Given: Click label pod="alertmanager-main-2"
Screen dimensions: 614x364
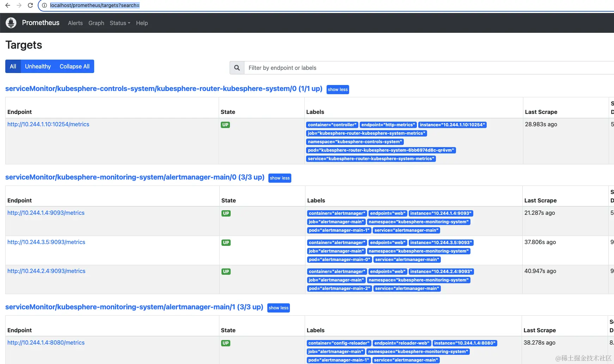Looking at the screenshot, I should tap(340, 289).
